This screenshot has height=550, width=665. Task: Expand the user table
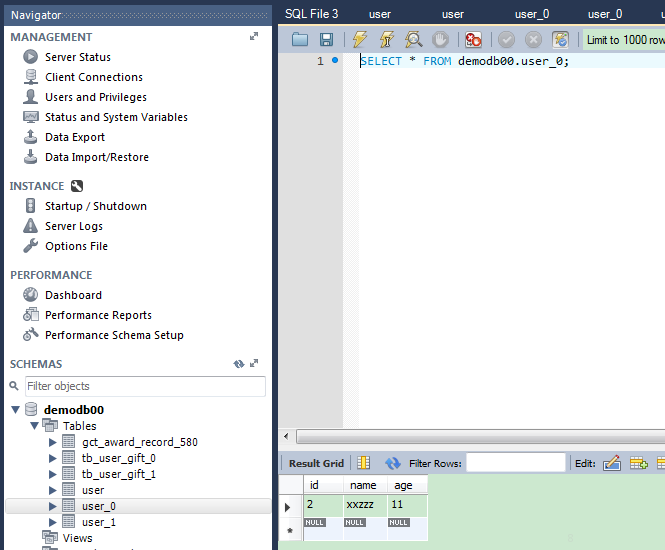pyautogui.click(x=52, y=490)
